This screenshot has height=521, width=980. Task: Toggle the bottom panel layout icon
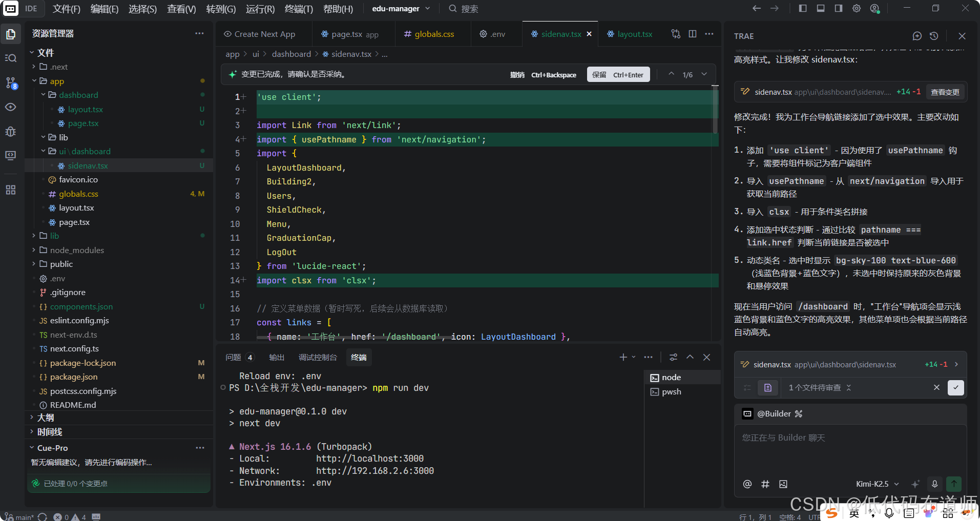(821, 8)
